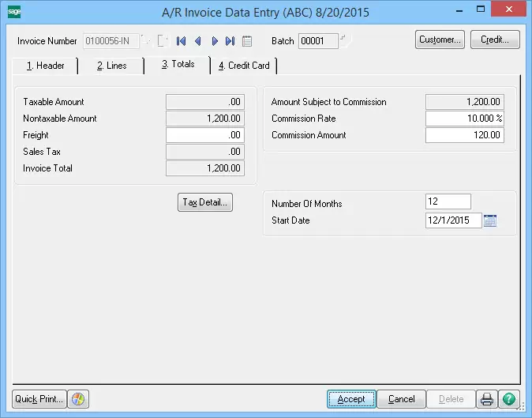Click the Freight amount field
Image resolution: width=532 pixels, height=418 pixels.
204,135
